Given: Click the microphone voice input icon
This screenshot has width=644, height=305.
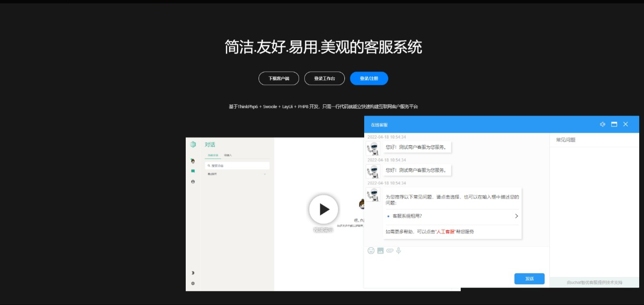Looking at the screenshot, I should [x=398, y=250].
